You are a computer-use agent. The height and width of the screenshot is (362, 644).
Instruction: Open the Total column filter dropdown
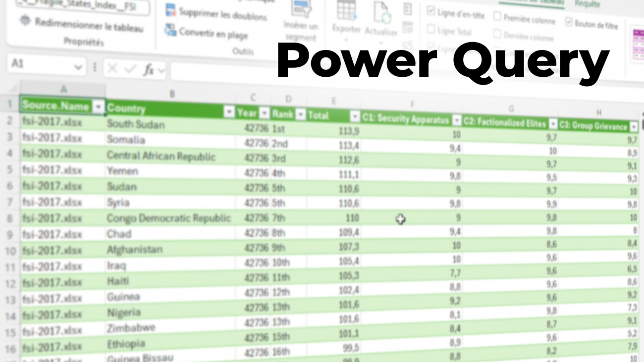(355, 116)
